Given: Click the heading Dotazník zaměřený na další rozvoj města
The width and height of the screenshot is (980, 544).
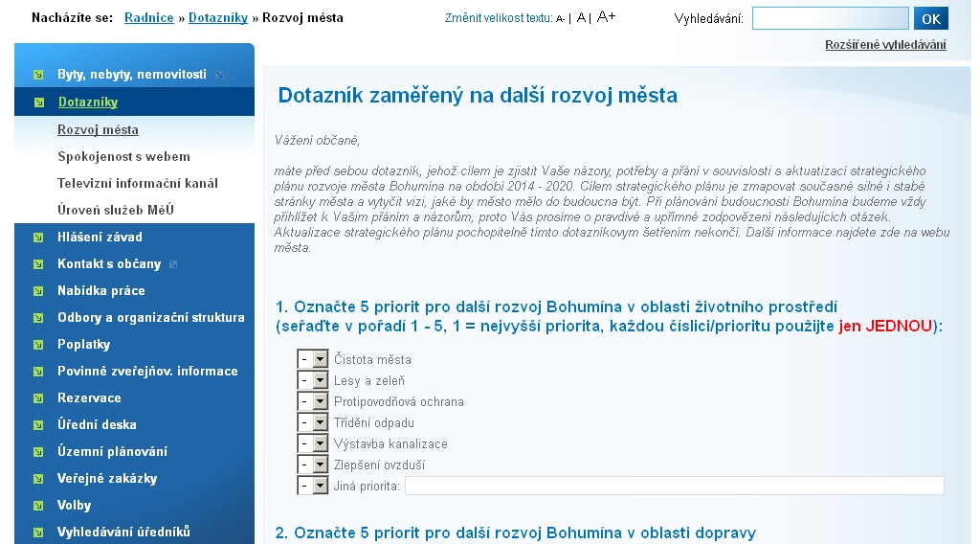Looking at the screenshot, I should (478, 95).
